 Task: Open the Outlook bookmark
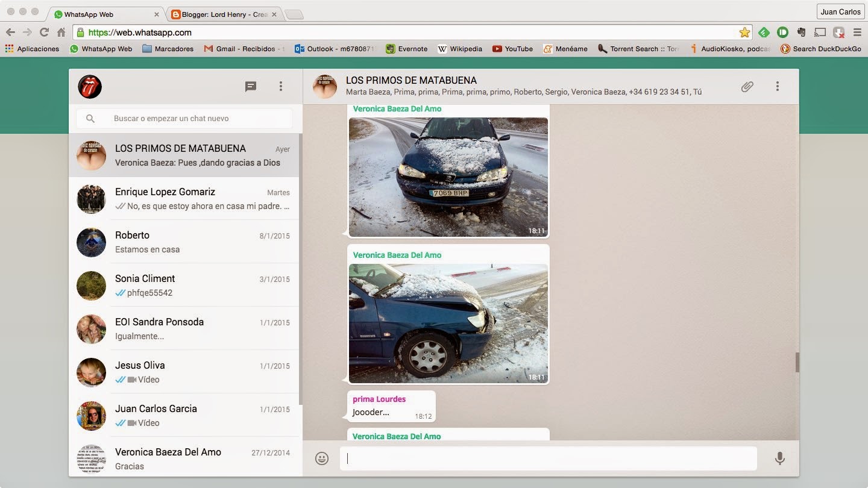[x=335, y=49]
